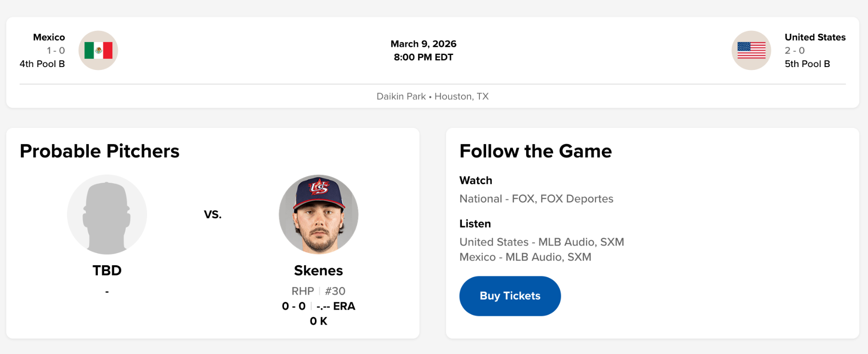The height and width of the screenshot is (354, 868).
Task: Click the United States flag icon
Action: (751, 51)
